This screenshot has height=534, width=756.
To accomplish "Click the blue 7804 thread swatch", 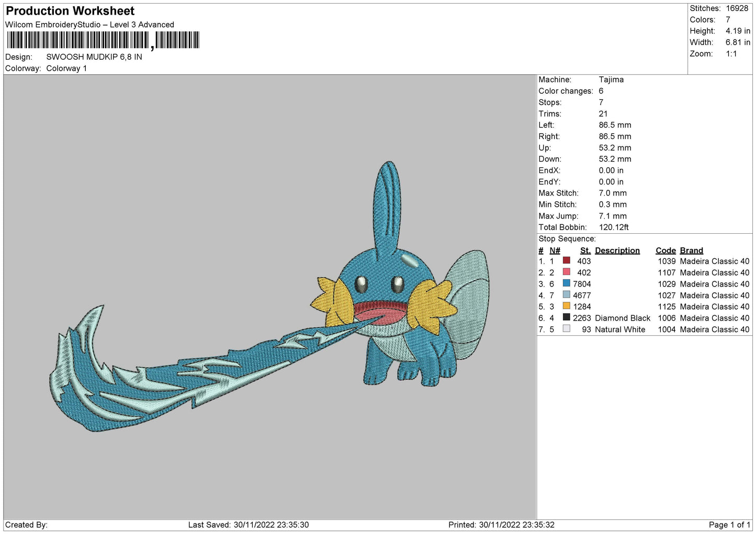I will (x=566, y=283).
